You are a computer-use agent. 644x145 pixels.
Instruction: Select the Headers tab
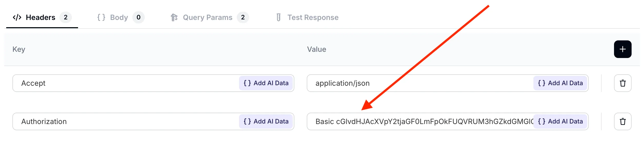tap(41, 17)
